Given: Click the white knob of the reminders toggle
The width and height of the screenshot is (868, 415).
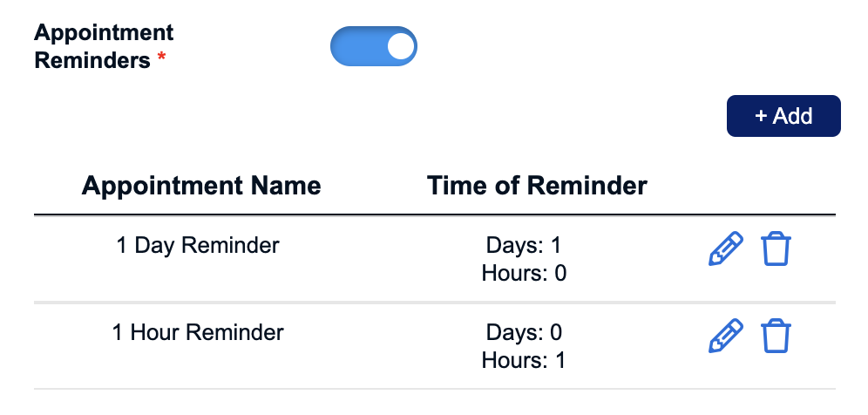Looking at the screenshot, I should click(401, 46).
